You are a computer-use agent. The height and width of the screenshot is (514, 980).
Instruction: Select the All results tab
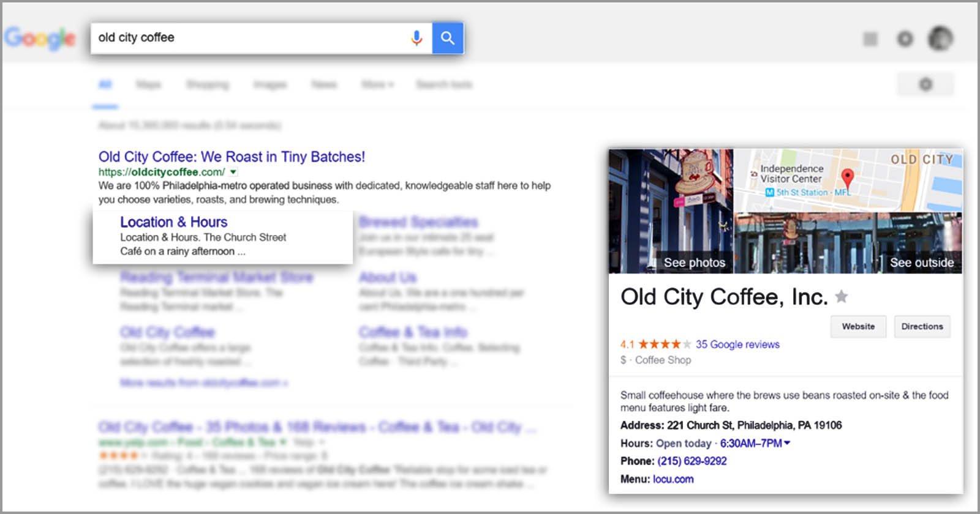click(x=105, y=84)
